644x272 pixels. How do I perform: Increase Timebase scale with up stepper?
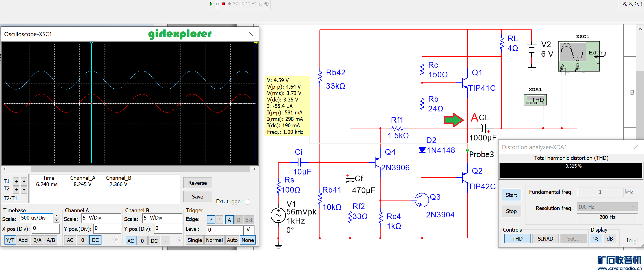pos(57,216)
